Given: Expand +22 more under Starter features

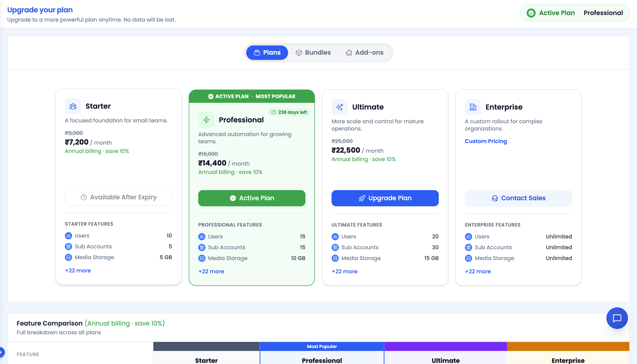Looking at the screenshot, I should tap(78, 270).
